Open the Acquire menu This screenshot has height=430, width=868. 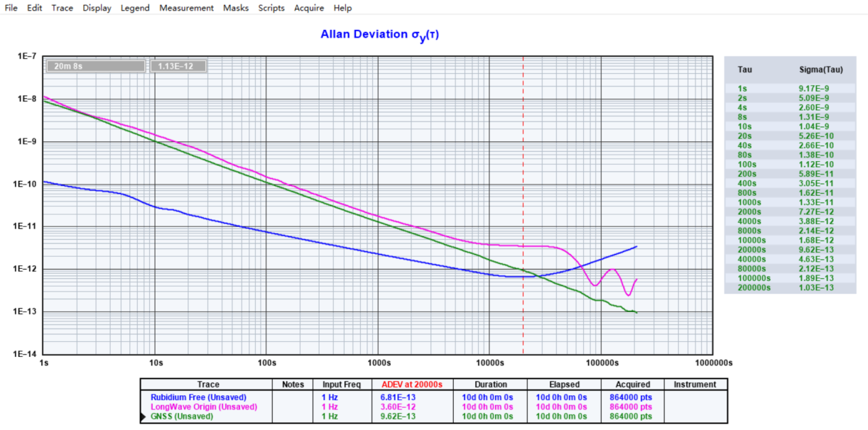click(309, 8)
